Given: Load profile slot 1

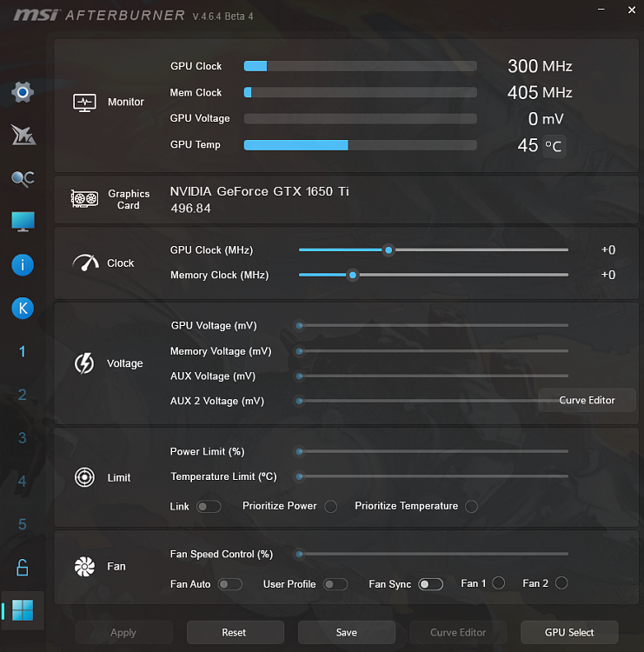Looking at the screenshot, I should [x=23, y=352].
